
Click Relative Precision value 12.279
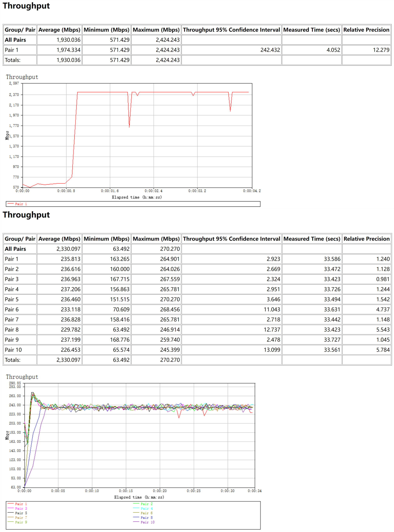click(381, 50)
